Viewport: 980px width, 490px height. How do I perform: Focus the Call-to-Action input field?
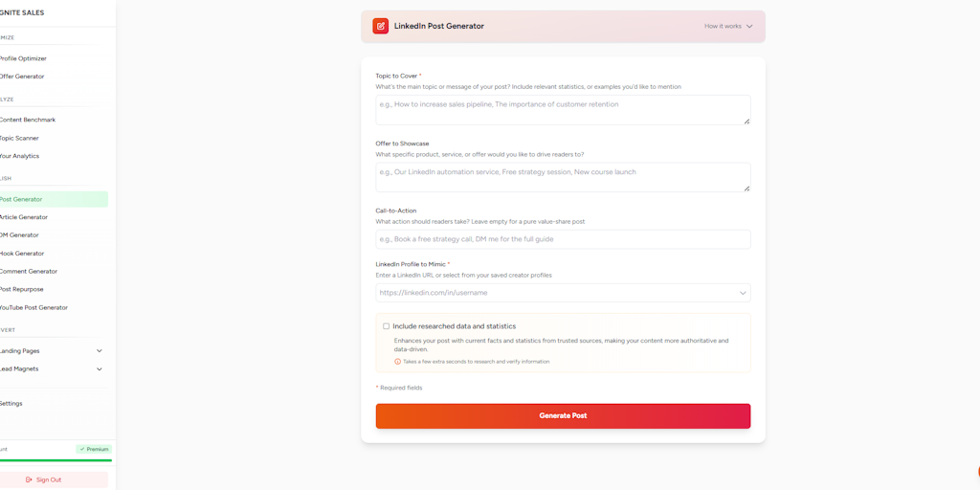point(563,238)
